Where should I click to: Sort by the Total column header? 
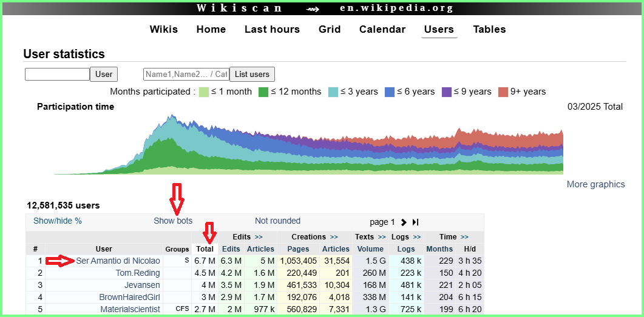coord(205,249)
